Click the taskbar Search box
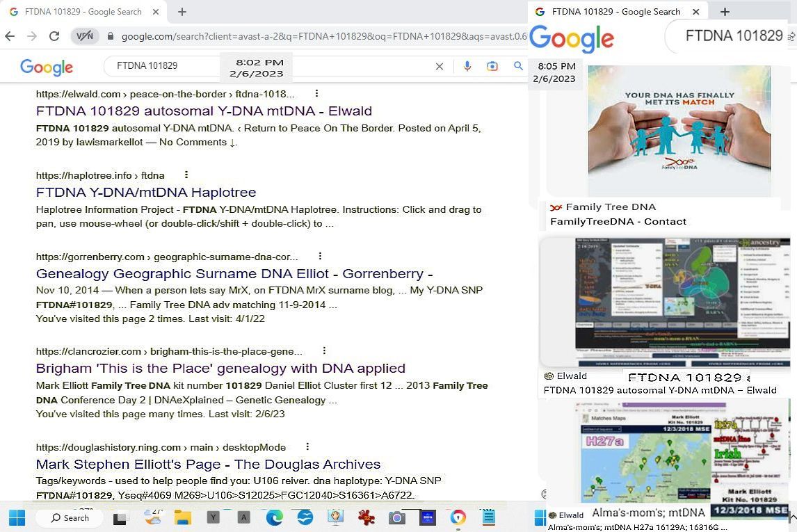The width and height of the screenshot is (797, 532). pyautogui.click(x=70, y=518)
